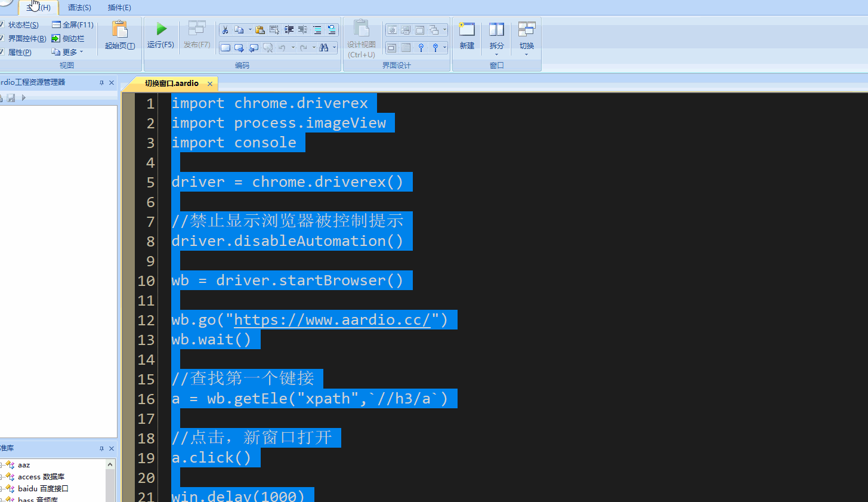868x502 pixels.
Task: Click the redo arrow icon
Action: [303, 48]
